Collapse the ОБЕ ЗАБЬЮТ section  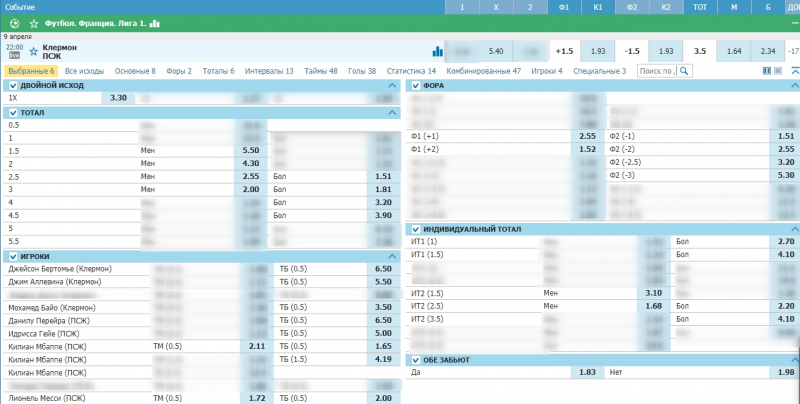(x=793, y=359)
